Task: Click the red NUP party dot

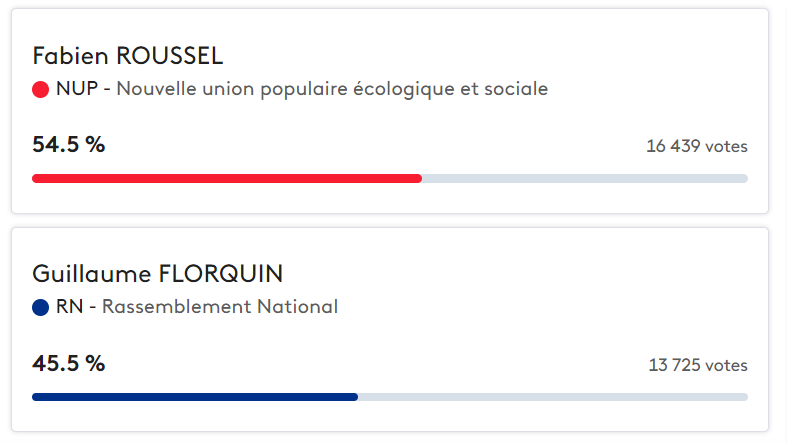Action: (40, 89)
